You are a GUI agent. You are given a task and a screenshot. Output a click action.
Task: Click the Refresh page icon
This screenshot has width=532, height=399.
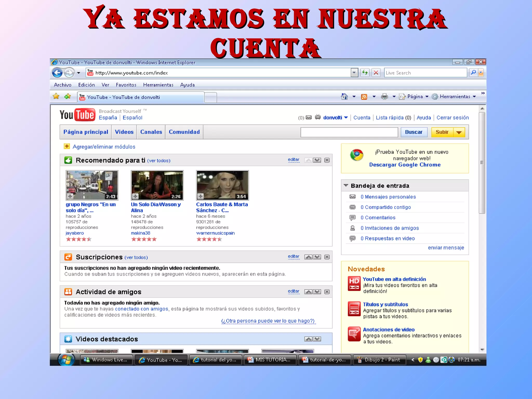pos(365,73)
